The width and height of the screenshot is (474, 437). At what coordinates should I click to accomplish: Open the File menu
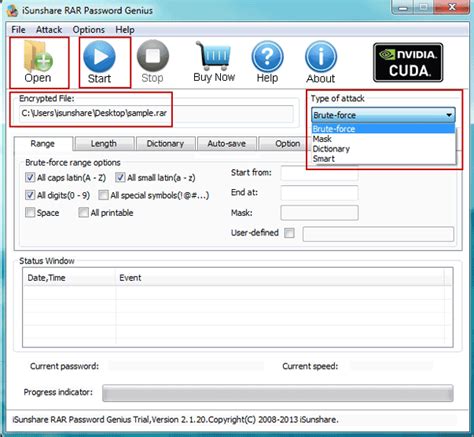(18, 30)
